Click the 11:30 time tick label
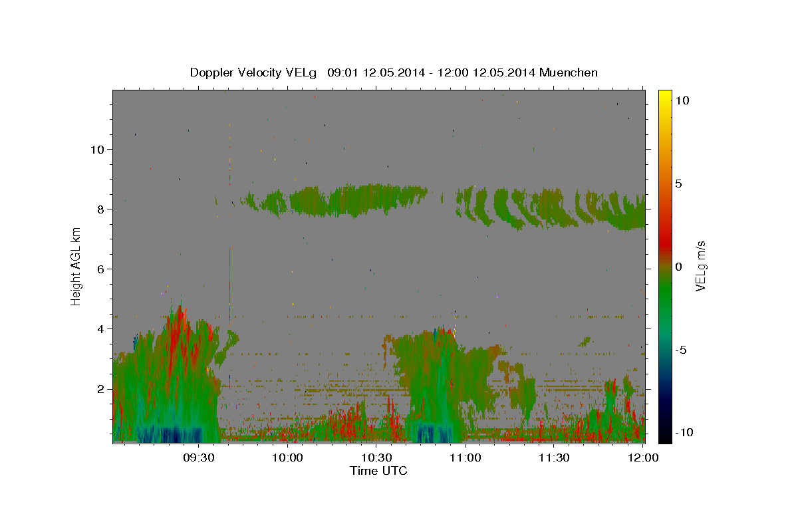This screenshot has width=798, height=532. point(554,458)
